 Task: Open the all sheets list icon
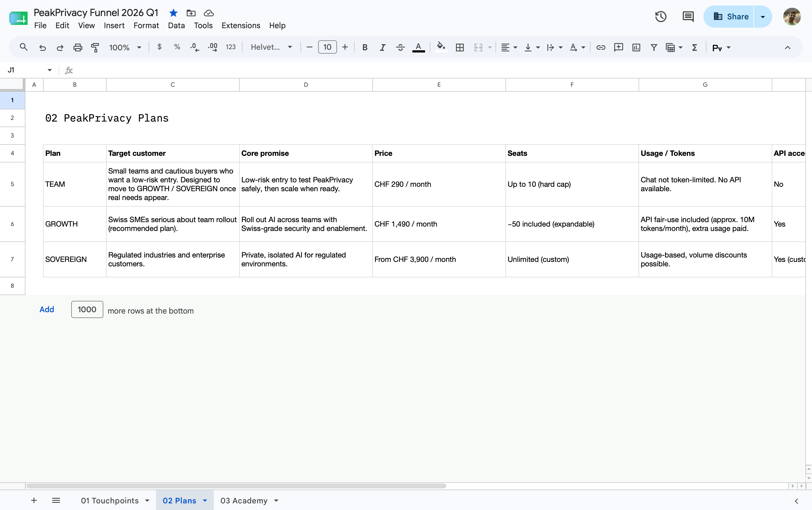[56, 500]
